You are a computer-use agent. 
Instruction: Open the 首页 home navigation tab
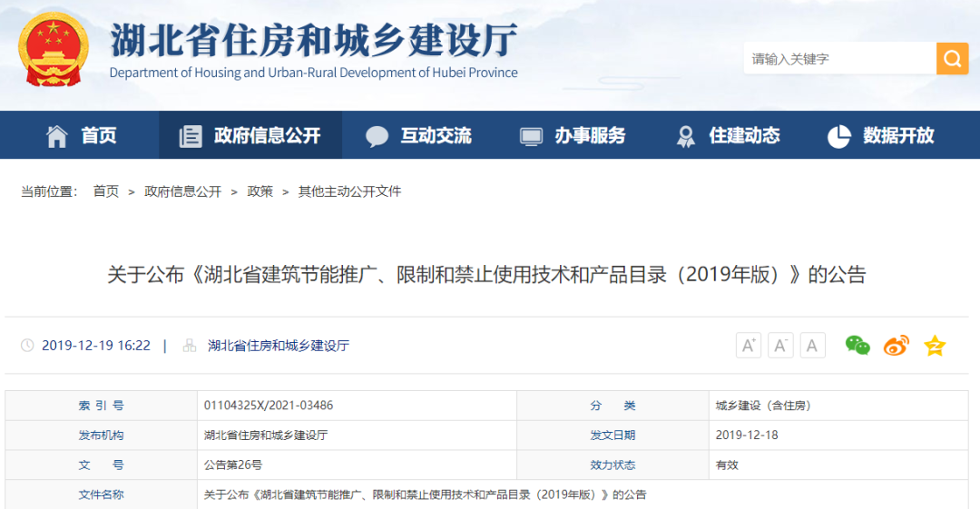(x=82, y=136)
